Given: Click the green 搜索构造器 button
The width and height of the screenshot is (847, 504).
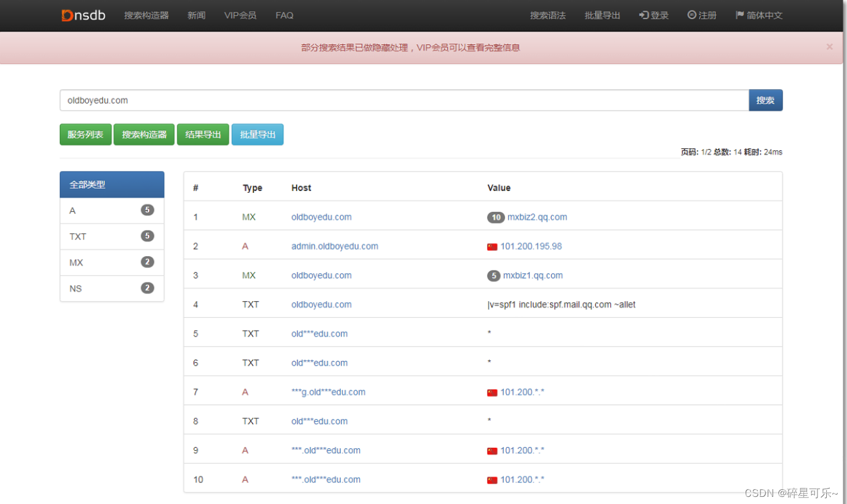Looking at the screenshot, I should [144, 135].
